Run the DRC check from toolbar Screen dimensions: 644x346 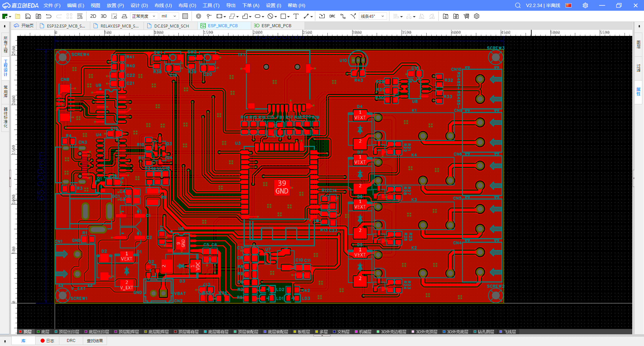click(332, 16)
